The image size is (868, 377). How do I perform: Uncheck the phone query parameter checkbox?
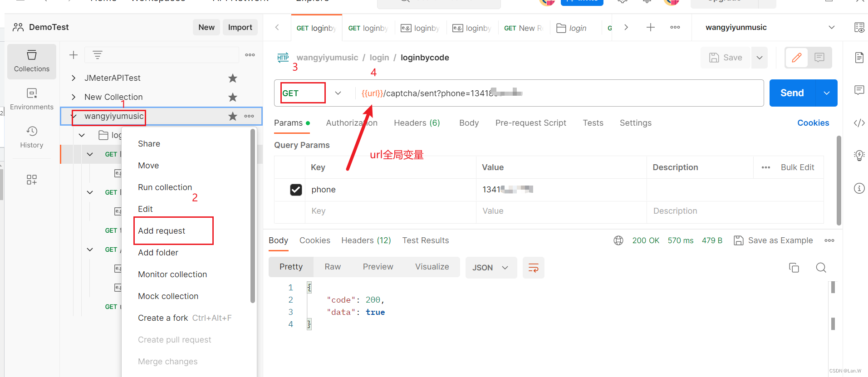(x=296, y=190)
